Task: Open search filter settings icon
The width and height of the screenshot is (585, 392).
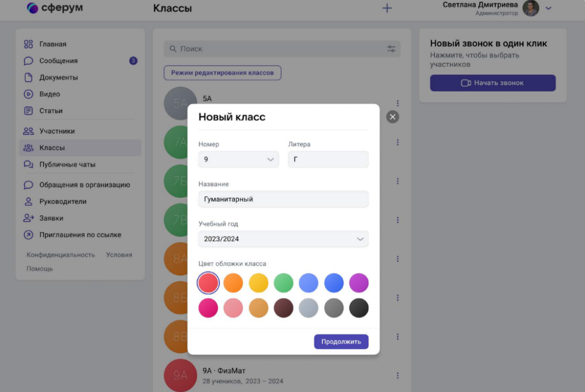Action: [391, 49]
